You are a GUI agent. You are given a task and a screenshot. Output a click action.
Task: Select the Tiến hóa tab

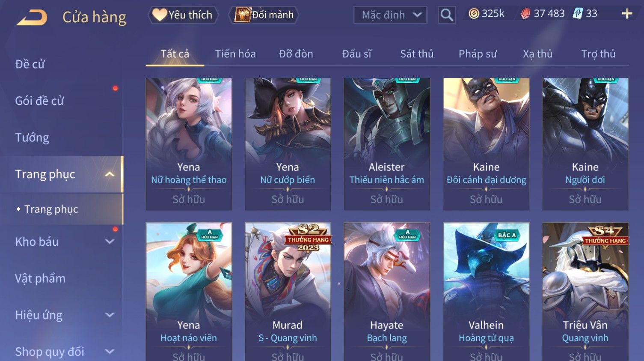235,54
